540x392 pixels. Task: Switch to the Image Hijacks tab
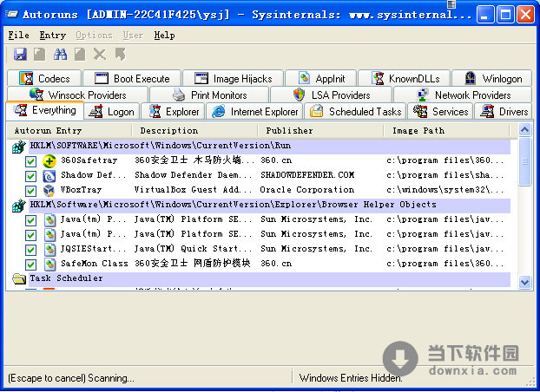(234, 78)
